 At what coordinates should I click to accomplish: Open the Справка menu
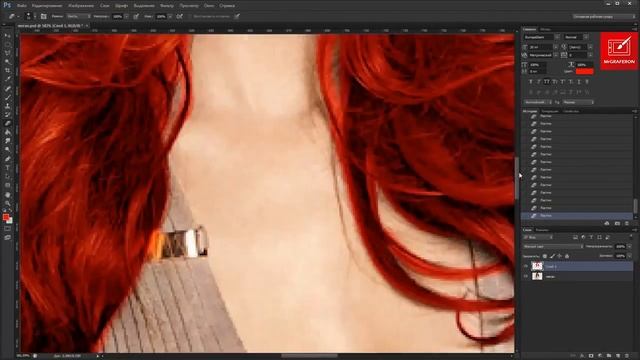click(227, 6)
